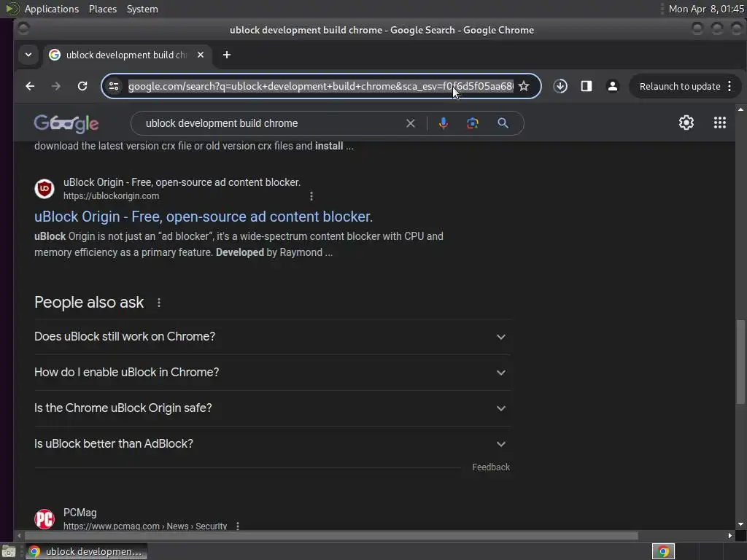Open the Applications menu
Screen dimensions: 747x560
(x=52, y=9)
